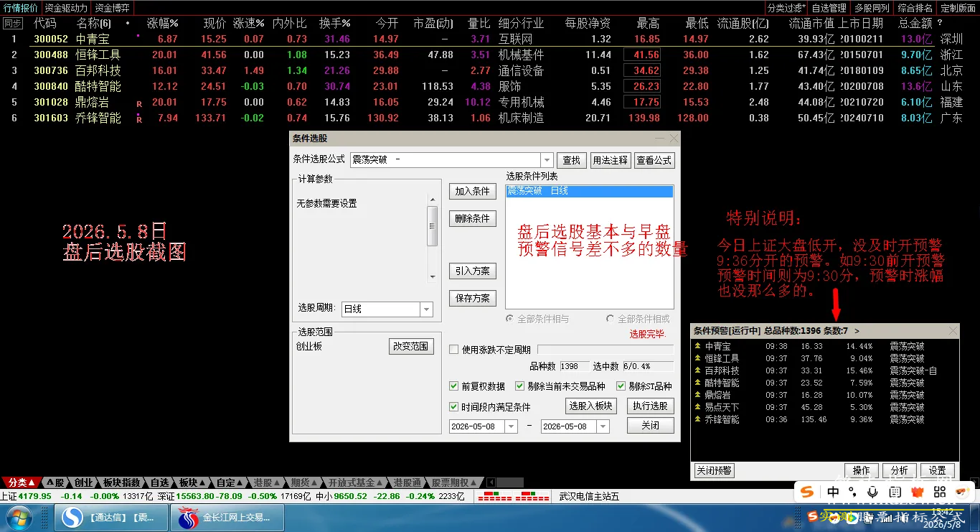This screenshot has height=532, width=980.
Task: Click Sogou mascot avatar icon
Action: (963, 492)
